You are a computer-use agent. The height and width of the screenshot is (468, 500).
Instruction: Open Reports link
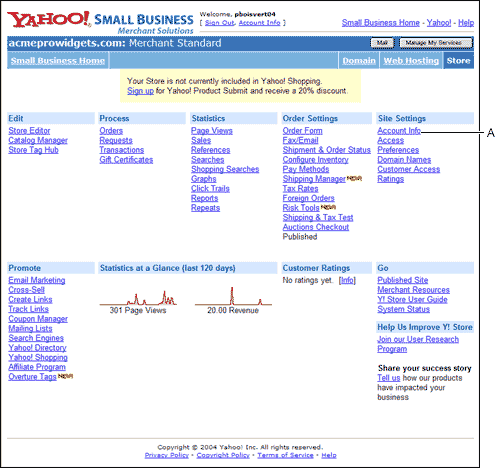[x=204, y=198]
